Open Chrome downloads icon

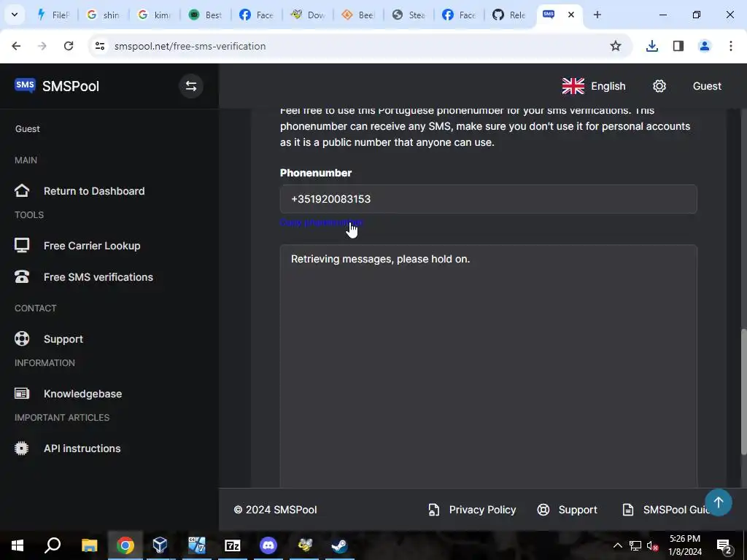coord(651,46)
